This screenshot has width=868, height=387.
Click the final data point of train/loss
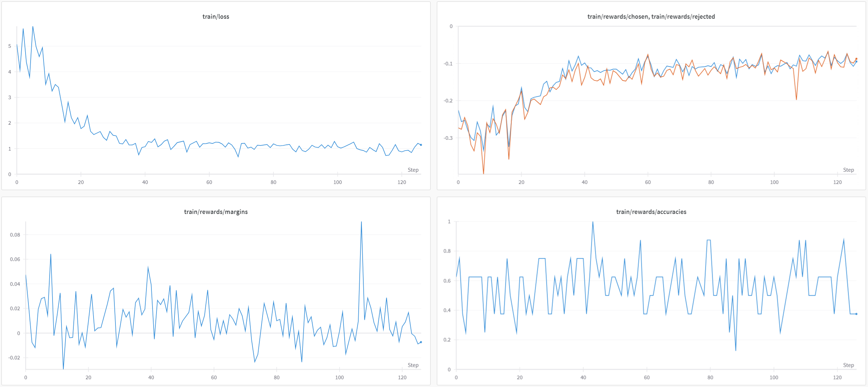pyautogui.click(x=421, y=145)
